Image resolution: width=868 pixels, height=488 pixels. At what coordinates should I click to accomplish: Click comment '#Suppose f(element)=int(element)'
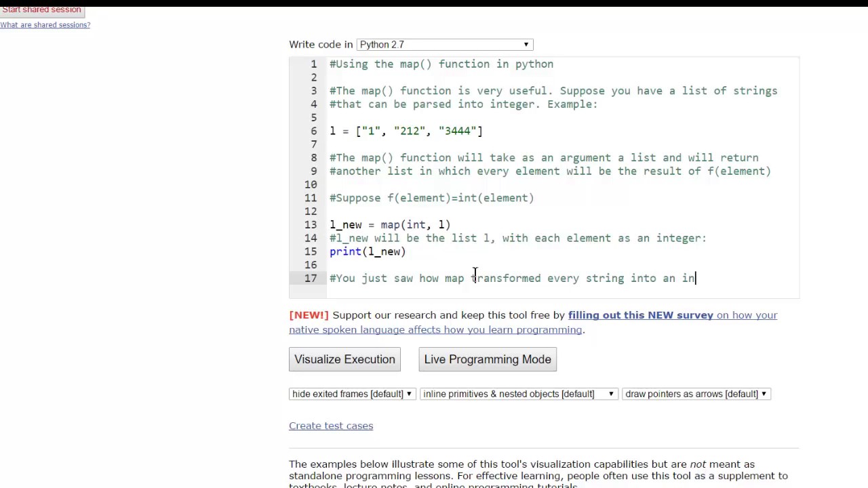point(432,198)
